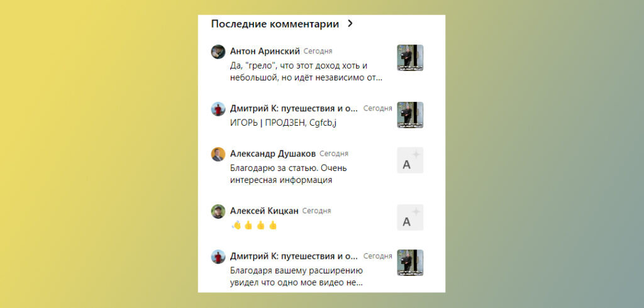Open the Алексей Кицкан name link
This screenshot has width=644, height=308.
point(264,211)
